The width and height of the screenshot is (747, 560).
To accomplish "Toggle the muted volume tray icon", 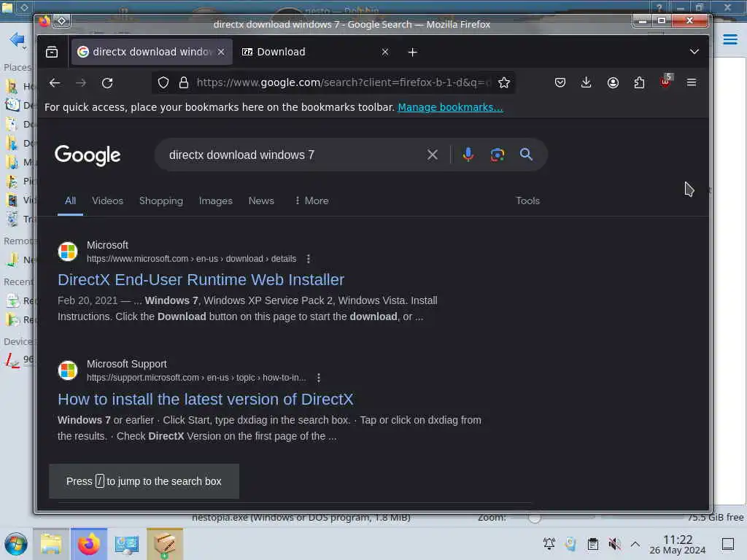I will pyautogui.click(x=614, y=544).
